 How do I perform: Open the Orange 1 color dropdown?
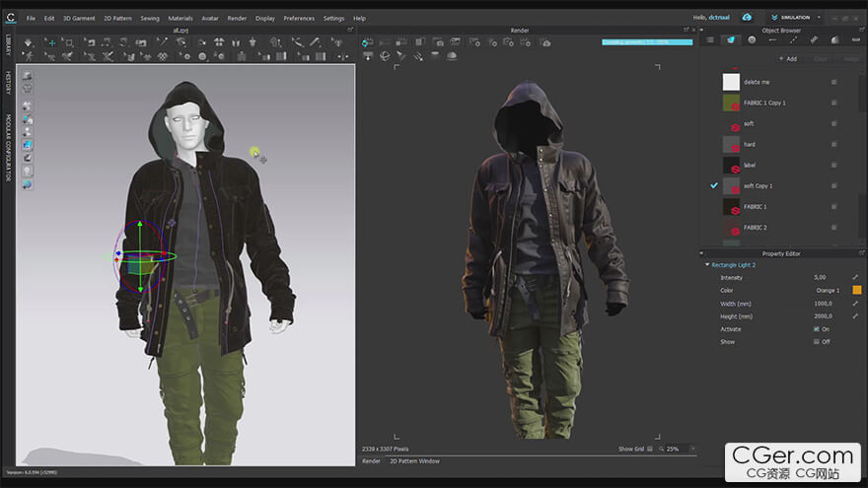click(x=828, y=290)
